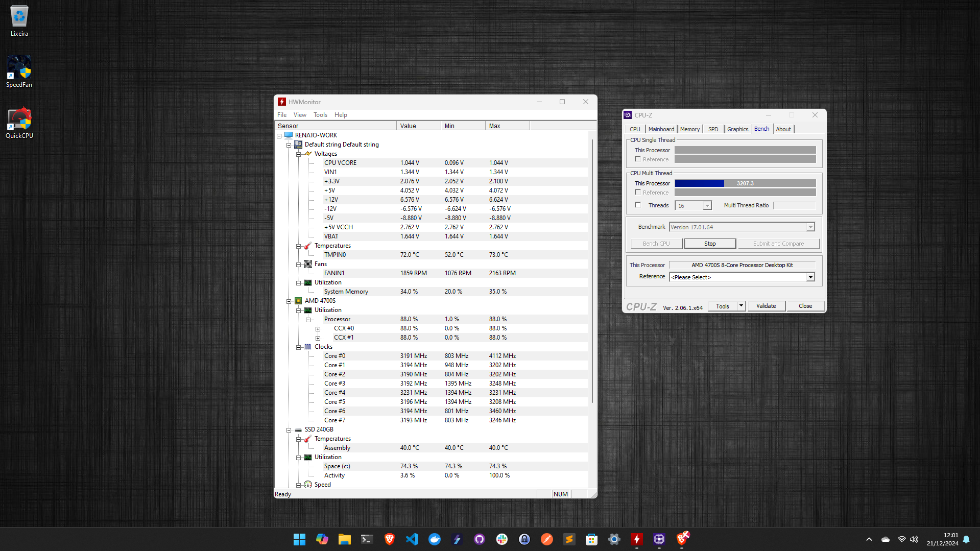Open GitHub Desktop from the taskbar
Screen dimensions: 980x551
tap(480, 539)
